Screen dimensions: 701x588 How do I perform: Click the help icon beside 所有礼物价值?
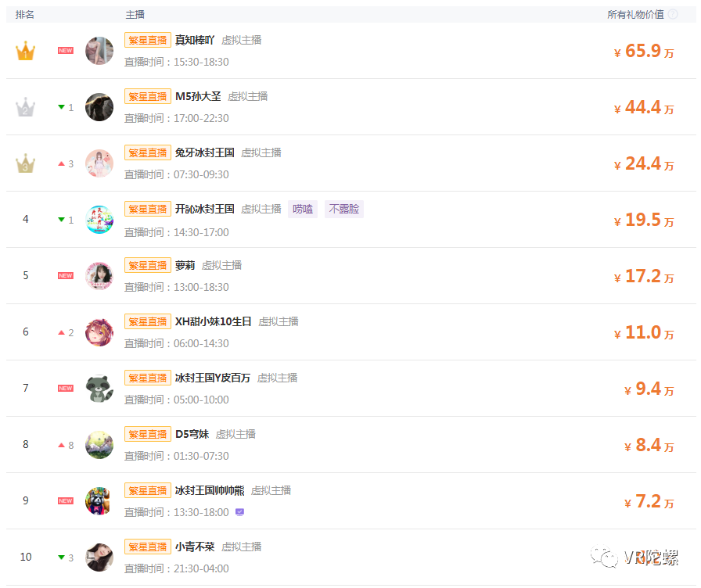pos(672,14)
